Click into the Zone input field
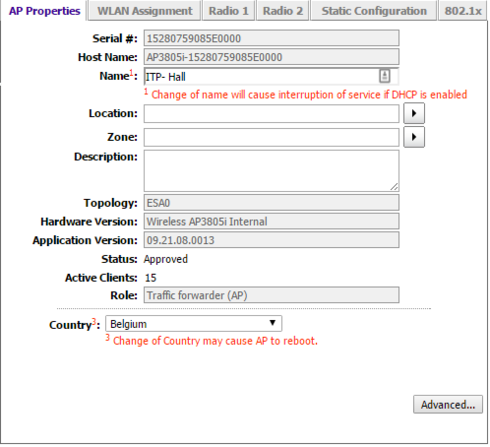 [x=271, y=137]
